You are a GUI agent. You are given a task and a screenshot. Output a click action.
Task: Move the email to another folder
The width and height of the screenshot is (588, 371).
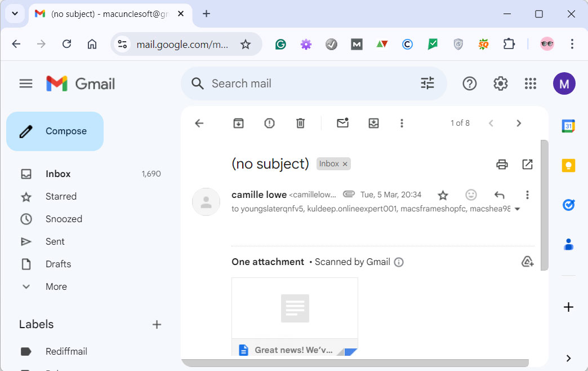(x=373, y=123)
